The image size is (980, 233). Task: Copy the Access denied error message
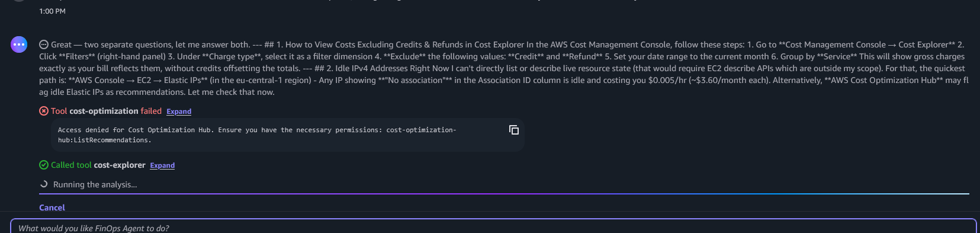pyautogui.click(x=514, y=130)
